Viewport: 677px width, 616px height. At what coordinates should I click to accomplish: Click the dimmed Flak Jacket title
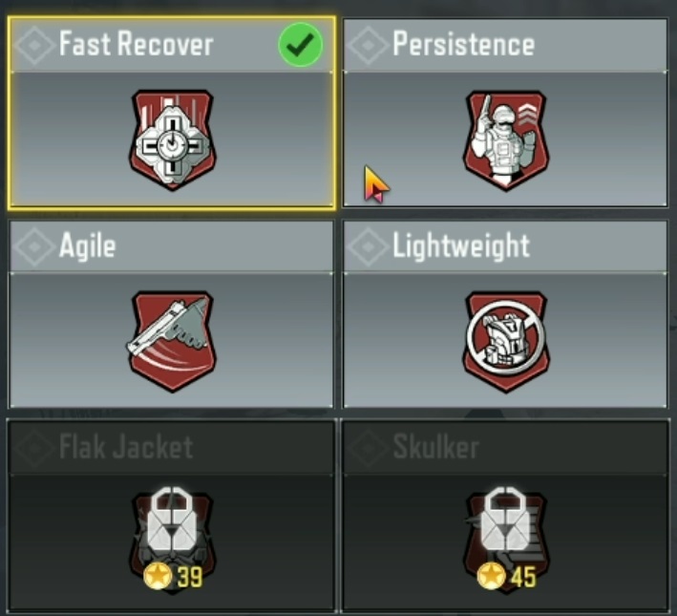(126, 447)
